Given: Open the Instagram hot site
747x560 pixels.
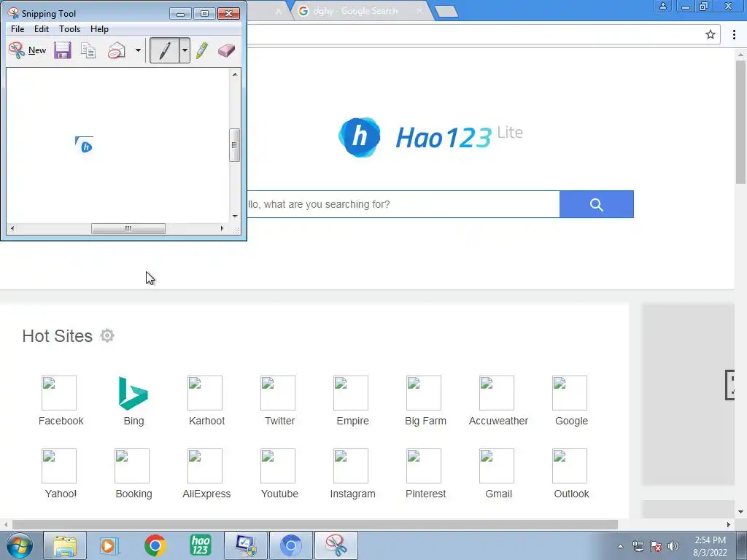Looking at the screenshot, I should [x=352, y=474].
